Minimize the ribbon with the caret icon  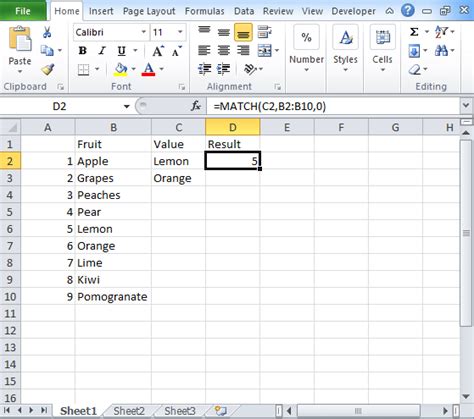point(389,11)
